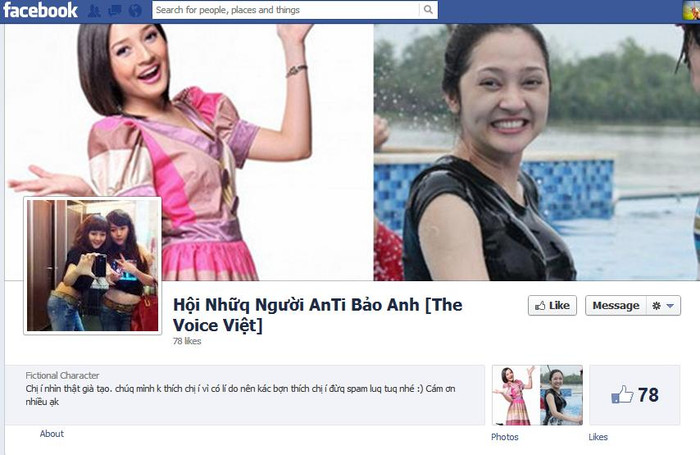Click the Facebook logo in the header

(40, 11)
